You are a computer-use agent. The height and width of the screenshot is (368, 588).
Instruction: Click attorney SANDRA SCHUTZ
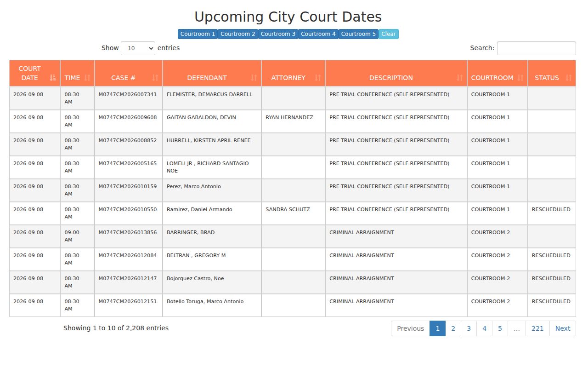pyautogui.click(x=288, y=209)
